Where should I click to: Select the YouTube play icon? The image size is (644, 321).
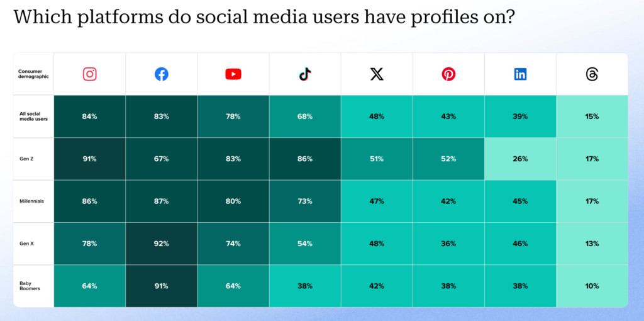click(x=233, y=74)
